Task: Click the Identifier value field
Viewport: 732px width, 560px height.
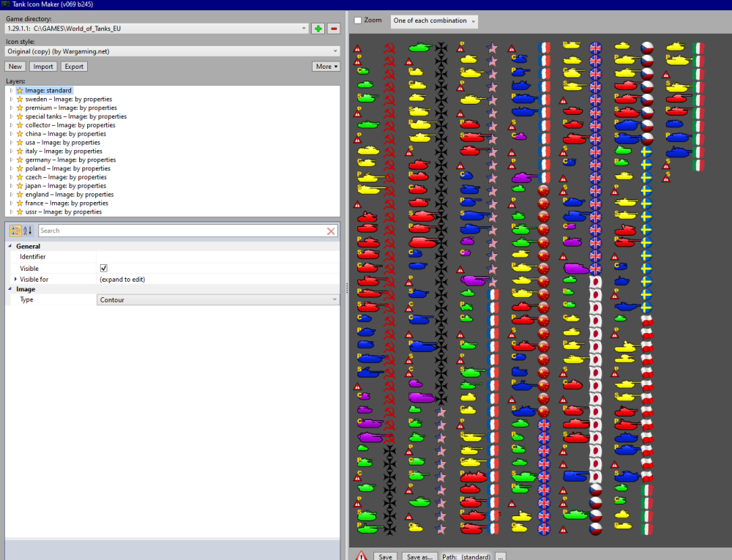Action: coord(217,257)
